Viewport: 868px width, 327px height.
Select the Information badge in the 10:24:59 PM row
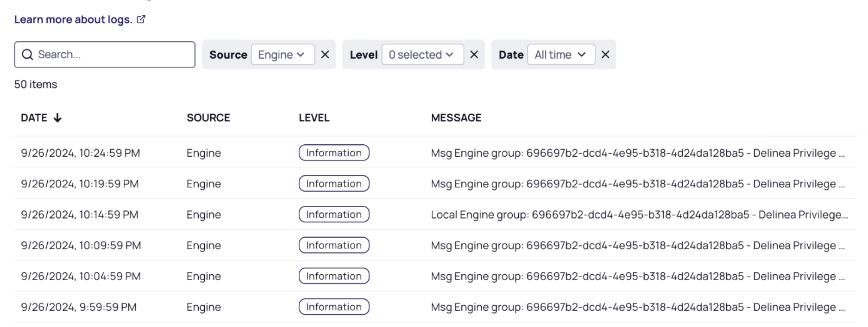pyautogui.click(x=333, y=153)
